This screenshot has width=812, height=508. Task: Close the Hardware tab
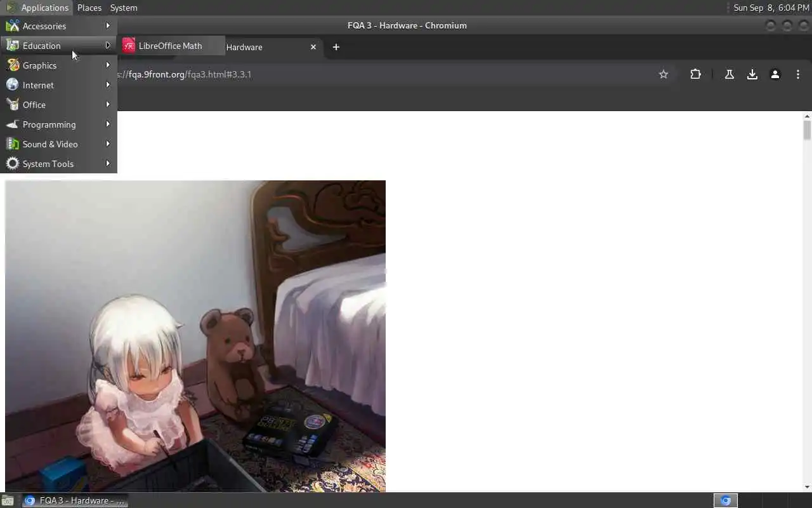tap(313, 47)
